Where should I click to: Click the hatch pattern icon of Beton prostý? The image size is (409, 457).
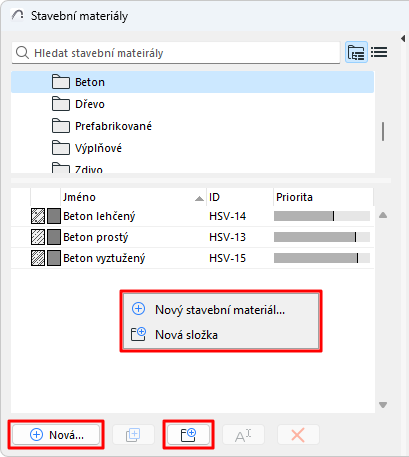38,237
